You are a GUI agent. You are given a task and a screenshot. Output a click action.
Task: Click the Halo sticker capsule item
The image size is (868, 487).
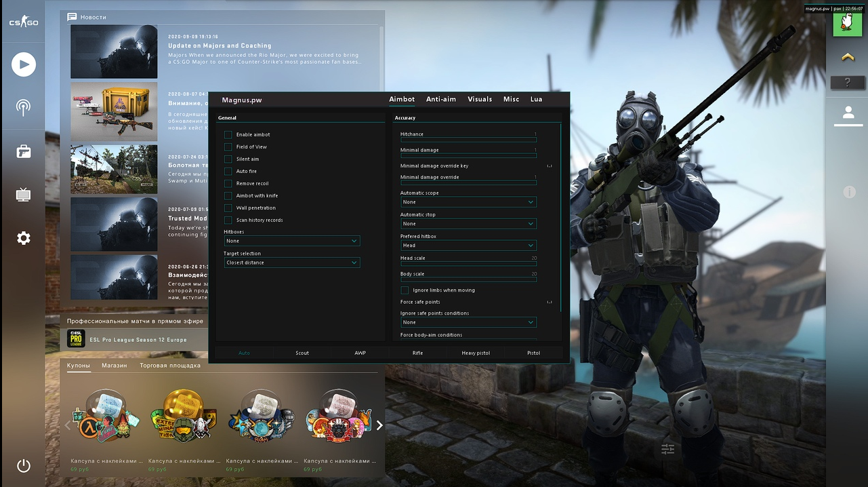tap(183, 417)
